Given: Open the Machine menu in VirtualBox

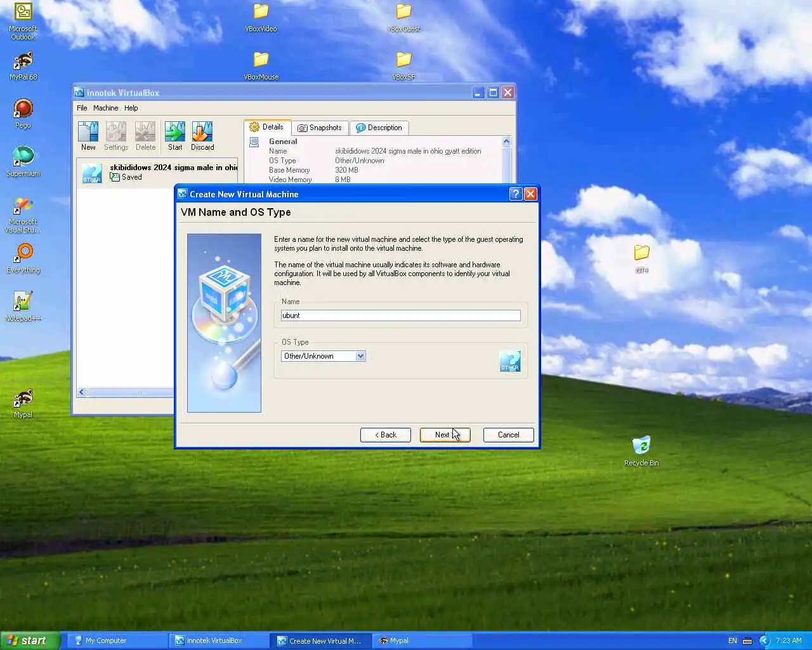Looking at the screenshot, I should (x=105, y=108).
